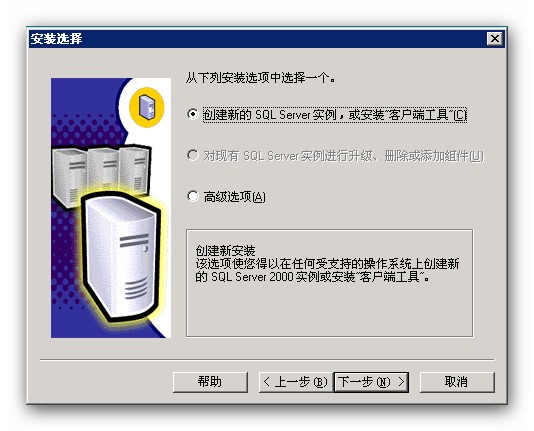Click the disabled 对现有 SQL Server 实例 radio circle
Viewport: 534px width, 431px height.
point(193,155)
